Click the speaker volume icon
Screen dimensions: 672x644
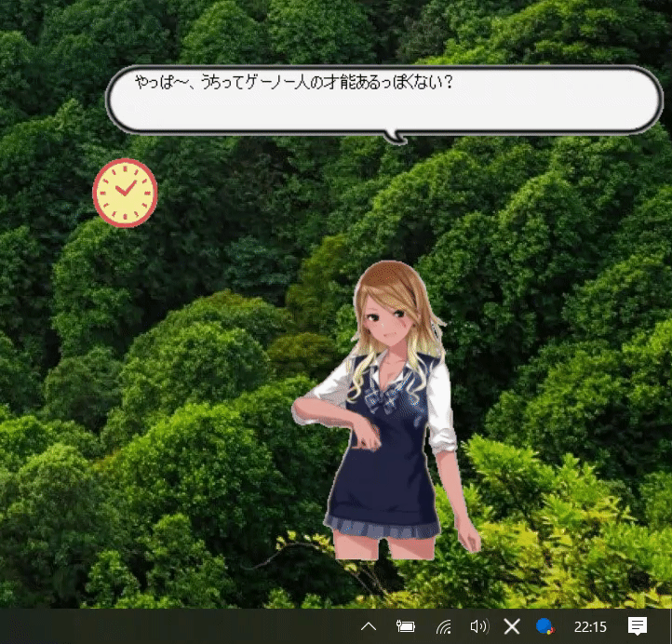[x=479, y=626]
